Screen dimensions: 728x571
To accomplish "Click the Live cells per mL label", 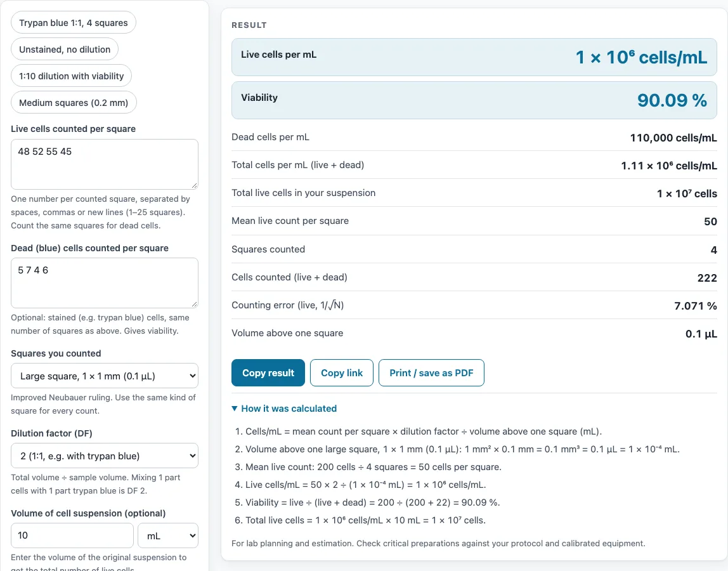I will coord(278,55).
